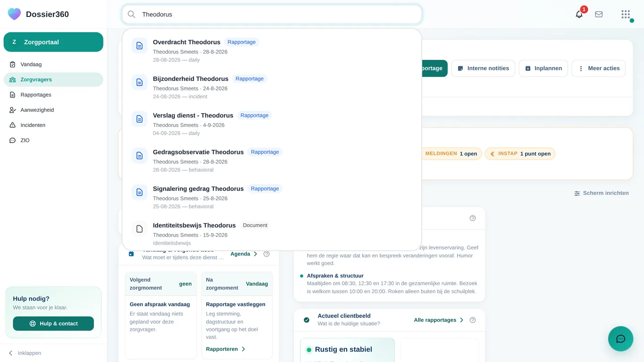644x362 pixels.
Task: Open Alle rapportages link
Action: coord(439,320)
